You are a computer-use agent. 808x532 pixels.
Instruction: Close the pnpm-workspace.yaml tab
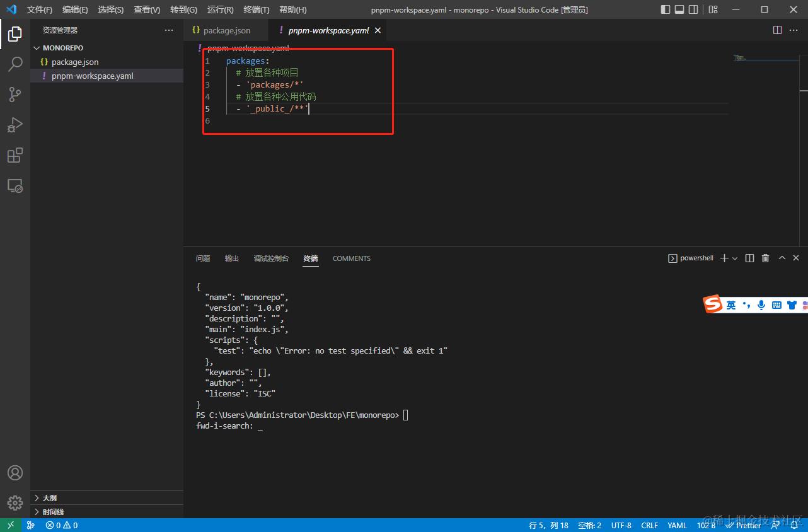[378, 30]
